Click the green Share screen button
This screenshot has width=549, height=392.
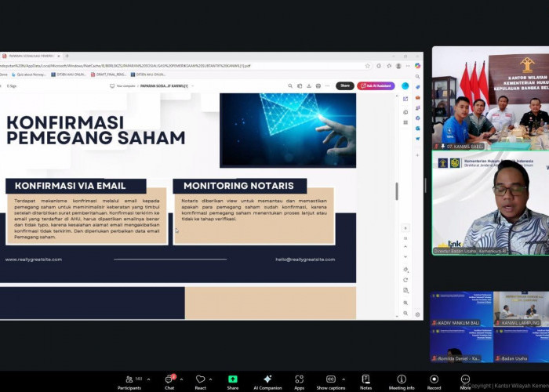coord(232,383)
